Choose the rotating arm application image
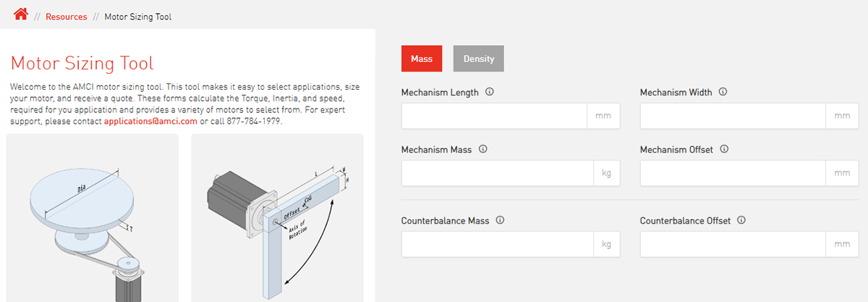The width and height of the screenshot is (868, 302). [277, 218]
